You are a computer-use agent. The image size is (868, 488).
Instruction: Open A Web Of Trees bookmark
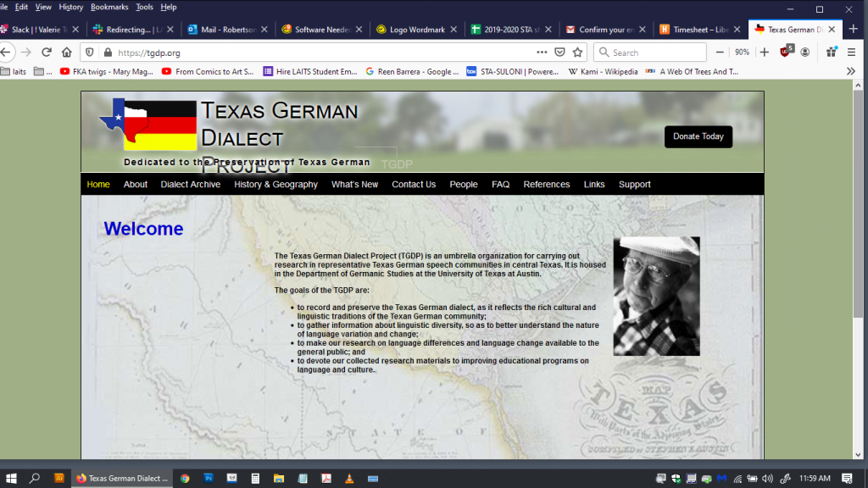(x=692, y=71)
